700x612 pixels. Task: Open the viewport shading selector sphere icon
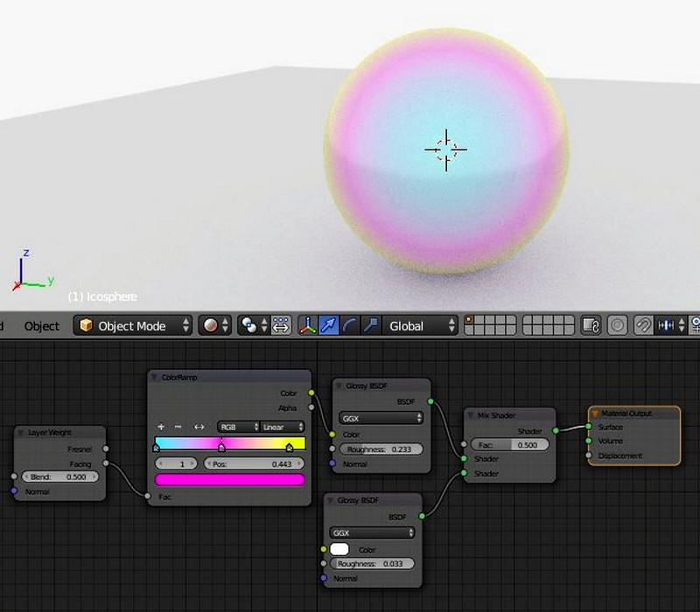[213, 325]
